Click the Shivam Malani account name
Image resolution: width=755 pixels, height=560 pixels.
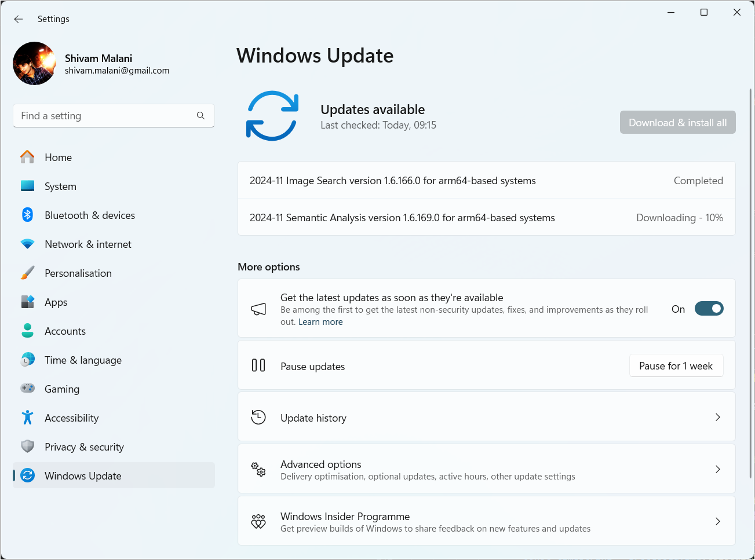pos(99,58)
